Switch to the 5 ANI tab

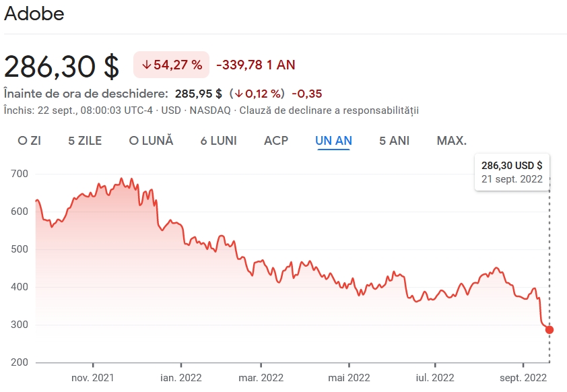coord(395,141)
